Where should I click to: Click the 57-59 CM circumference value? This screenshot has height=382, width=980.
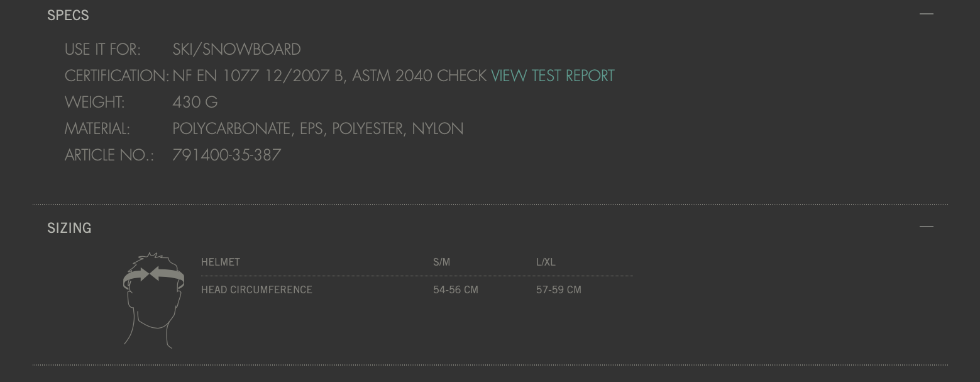tap(559, 290)
